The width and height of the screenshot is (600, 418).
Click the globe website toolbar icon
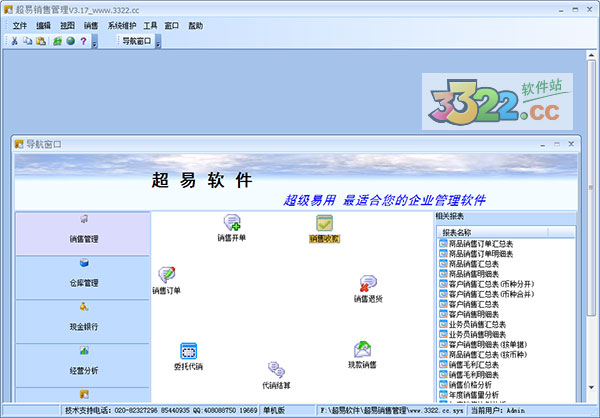[70, 41]
